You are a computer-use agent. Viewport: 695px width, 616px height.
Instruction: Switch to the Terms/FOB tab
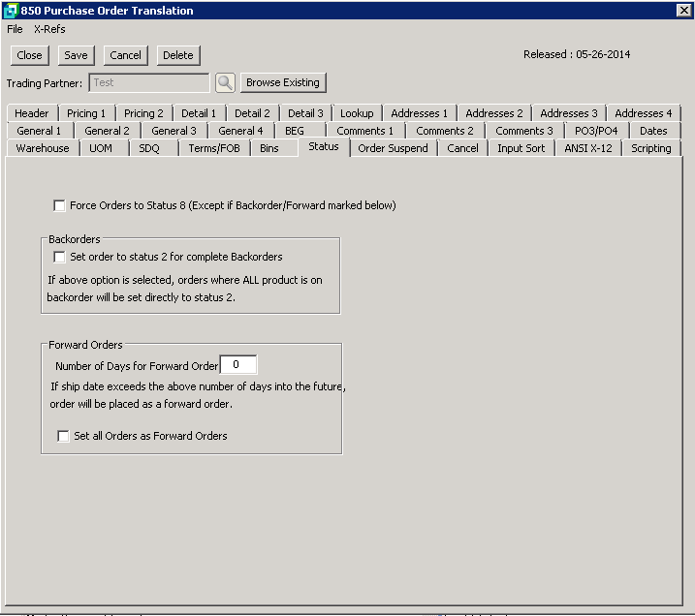point(215,148)
